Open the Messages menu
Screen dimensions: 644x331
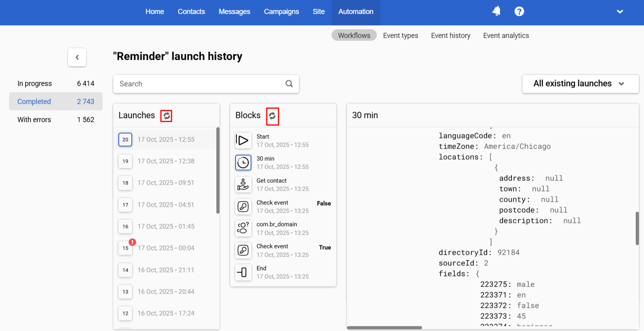(x=234, y=12)
